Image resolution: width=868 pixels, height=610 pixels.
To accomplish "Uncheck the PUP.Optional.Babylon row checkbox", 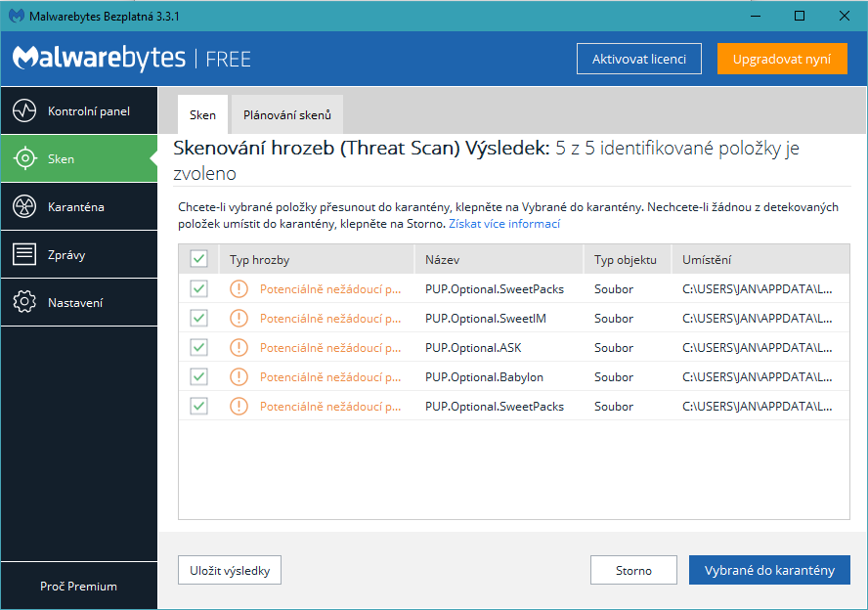I will 199,377.
